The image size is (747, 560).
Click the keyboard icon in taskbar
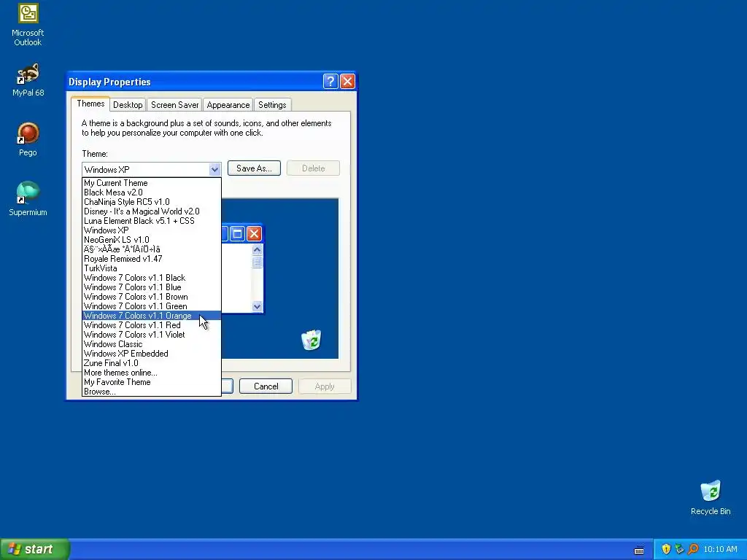639,550
